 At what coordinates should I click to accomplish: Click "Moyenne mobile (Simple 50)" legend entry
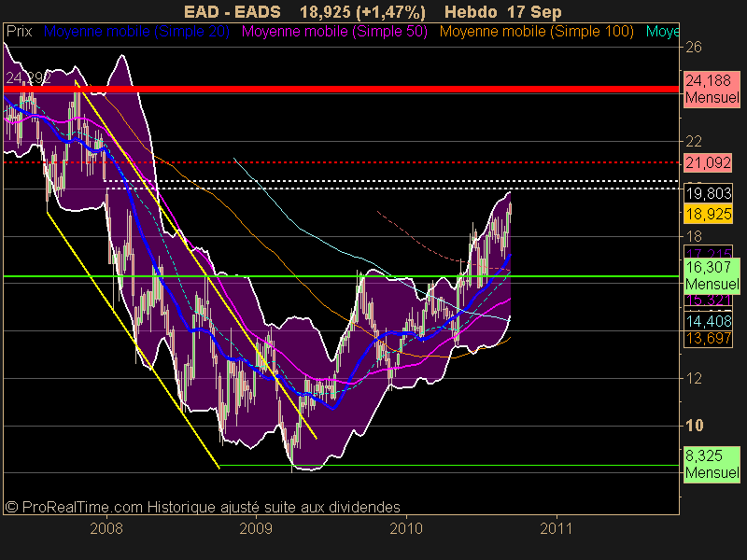tap(334, 32)
